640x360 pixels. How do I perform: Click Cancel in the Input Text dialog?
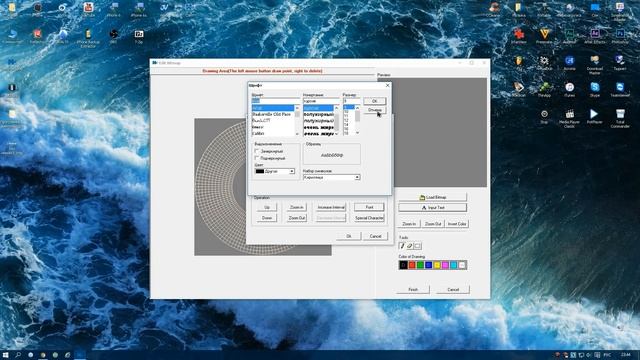[x=375, y=236]
